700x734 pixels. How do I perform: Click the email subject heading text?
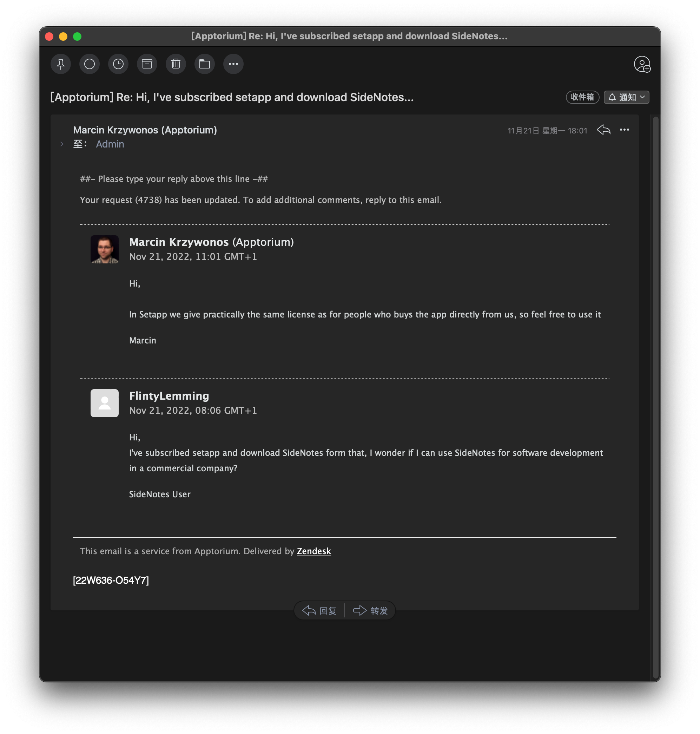point(232,97)
